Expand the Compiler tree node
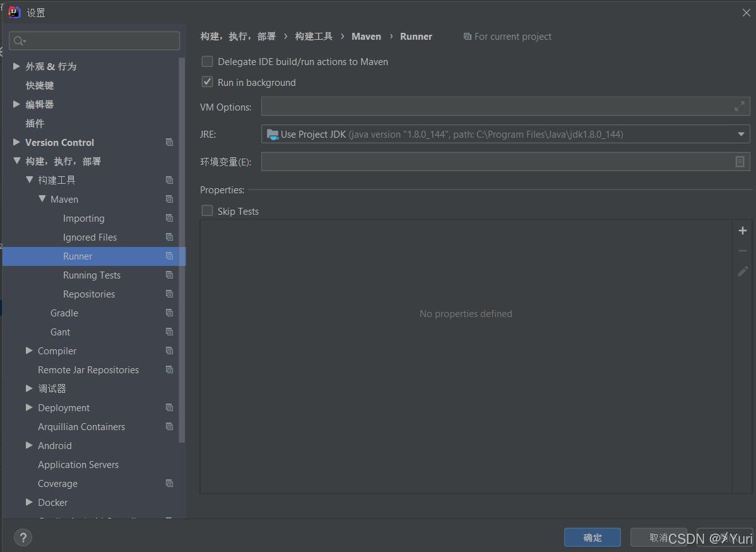The image size is (756, 552). coord(29,351)
